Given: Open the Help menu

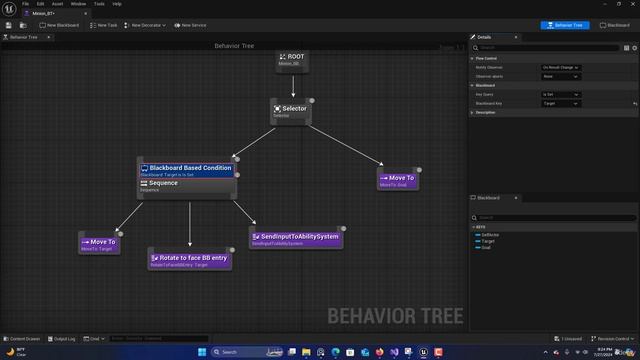Looking at the screenshot, I should pyautogui.click(x=117, y=4).
